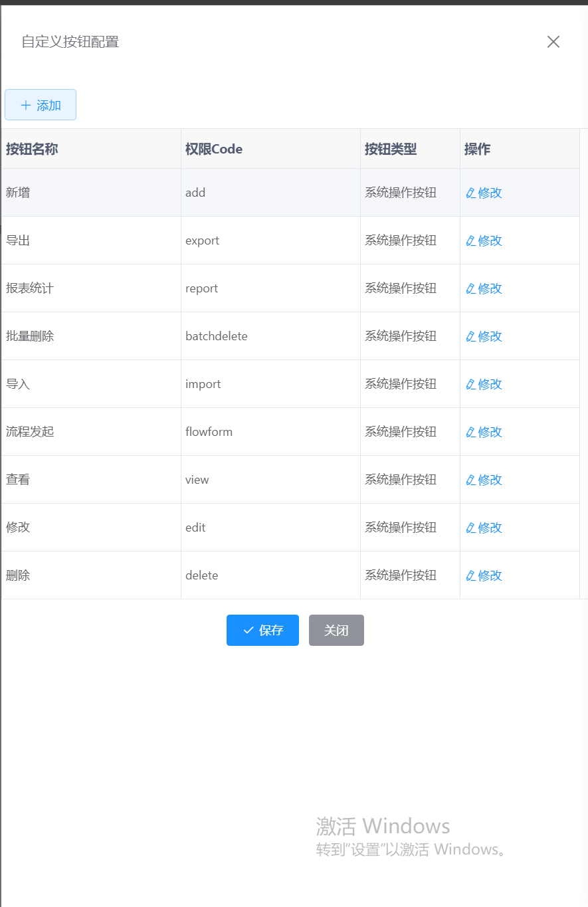The height and width of the screenshot is (907, 588).
Task: Click the pencil icon in the 新增 row
Action: (x=470, y=193)
